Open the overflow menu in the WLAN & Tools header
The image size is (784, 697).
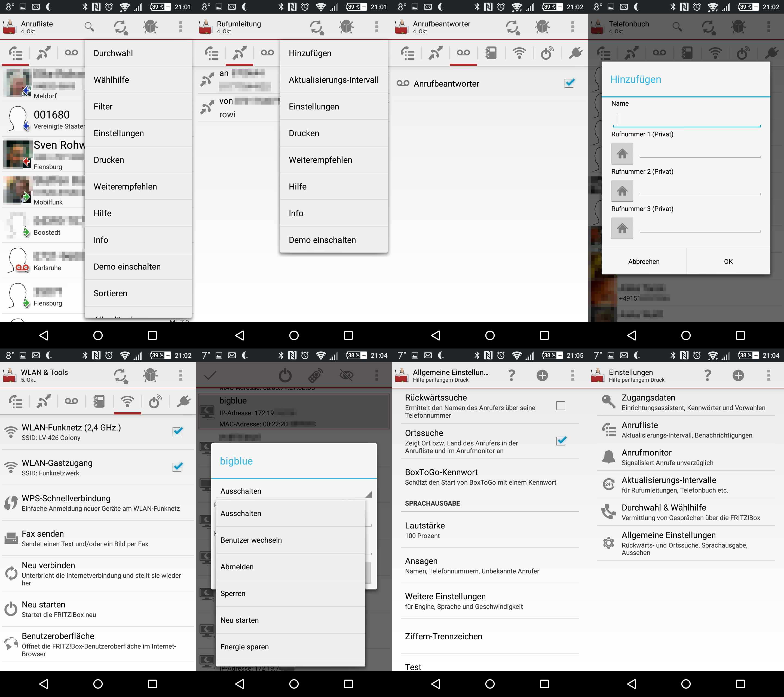coord(181,375)
